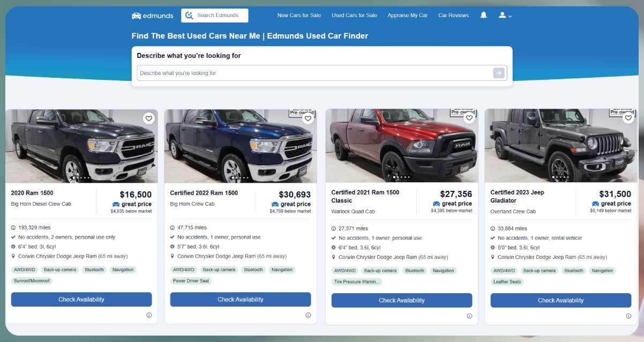Viewport: 644px width, 342px height.
Task: Click Bluetooth tag on 2022 Ram 1500 card
Action: coord(253,270)
